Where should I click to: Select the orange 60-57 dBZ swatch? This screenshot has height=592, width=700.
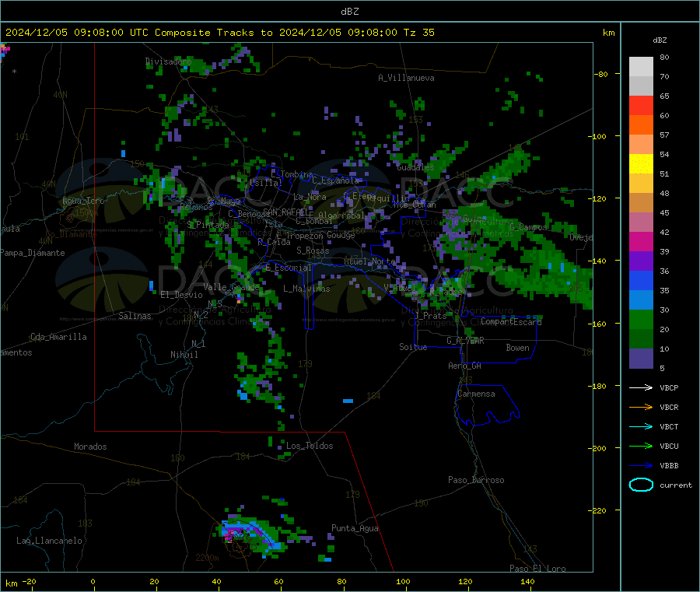tap(641, 125)
